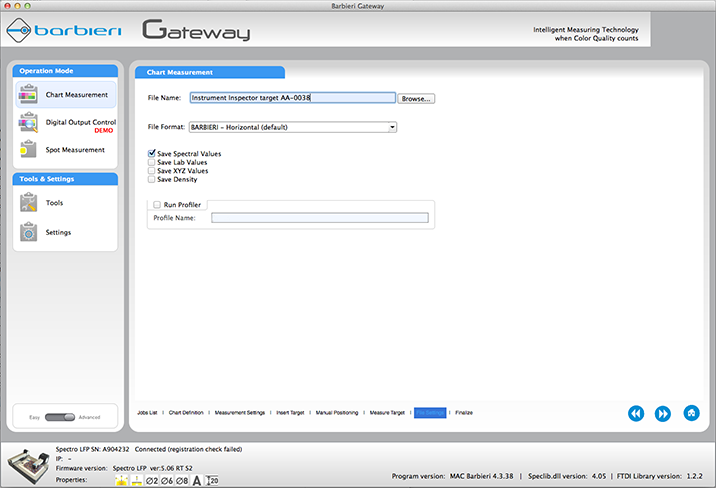Toggle the Easy/Advanced mode switch

(60, 417)
